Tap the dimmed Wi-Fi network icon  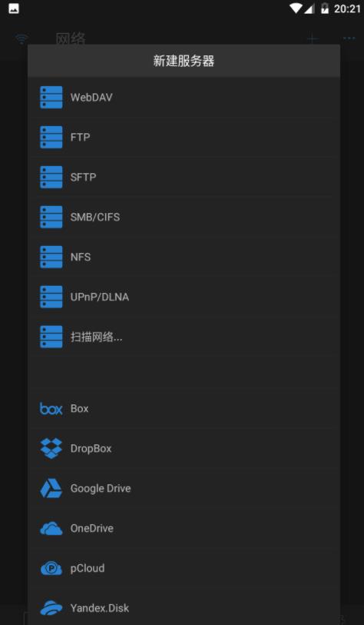click(22, 38)
